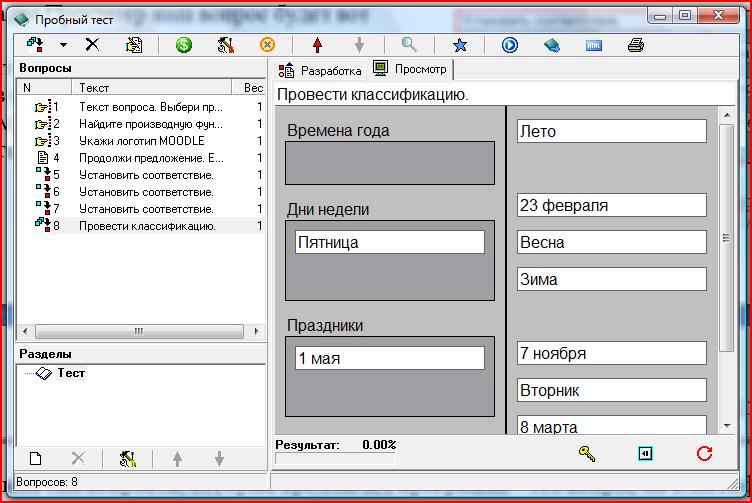752x503 pixels.
Task: Click the Зима answer item
Action: (611, 279)
